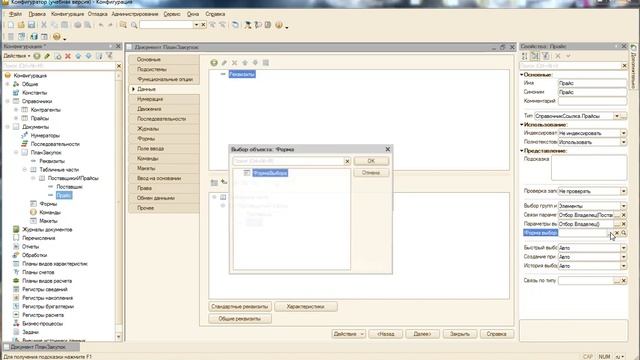Click the Open file icon in main toolbar
This screenshot has width=640, height=360.
[21, 25]
